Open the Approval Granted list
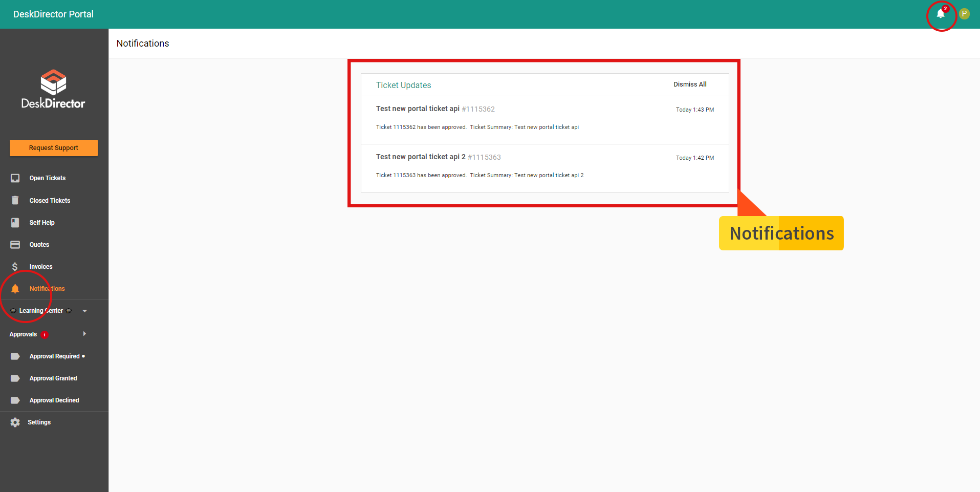The image size is (980, 492). [53, 378]
